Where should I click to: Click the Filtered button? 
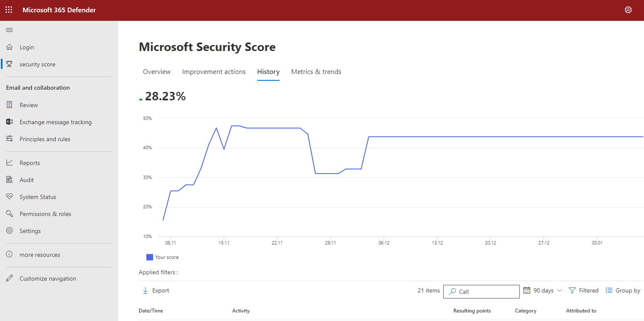[584, 290]
